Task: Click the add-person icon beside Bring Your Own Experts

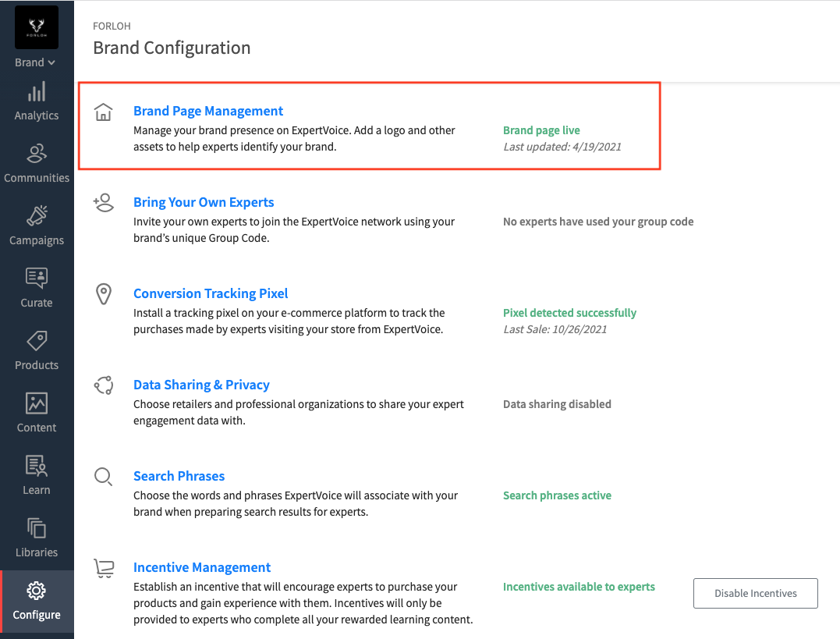Action: click(104, 203)
